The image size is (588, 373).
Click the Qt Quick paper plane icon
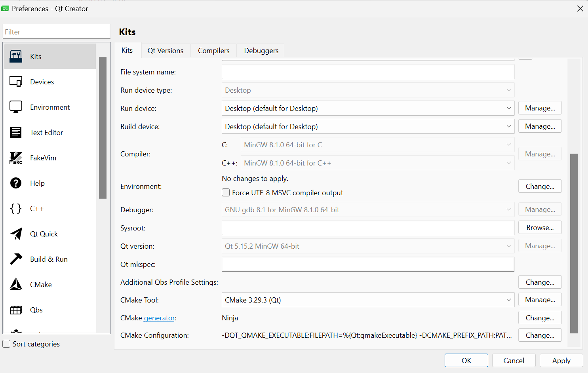[16, 234]
